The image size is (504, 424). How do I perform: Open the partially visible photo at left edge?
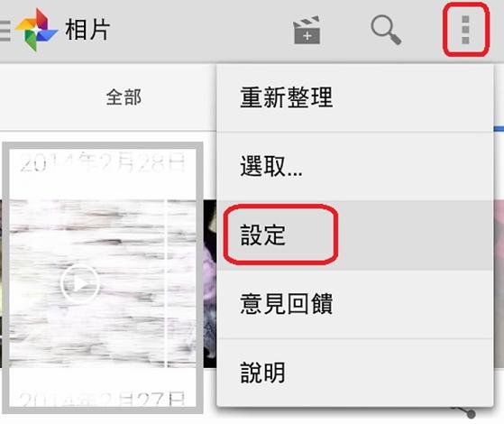click(1, 284)
